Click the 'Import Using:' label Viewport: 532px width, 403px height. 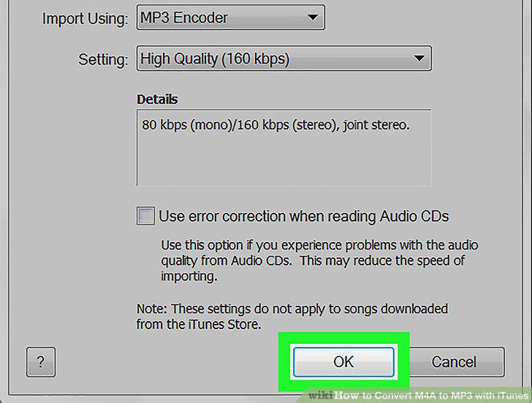[85, 18]
